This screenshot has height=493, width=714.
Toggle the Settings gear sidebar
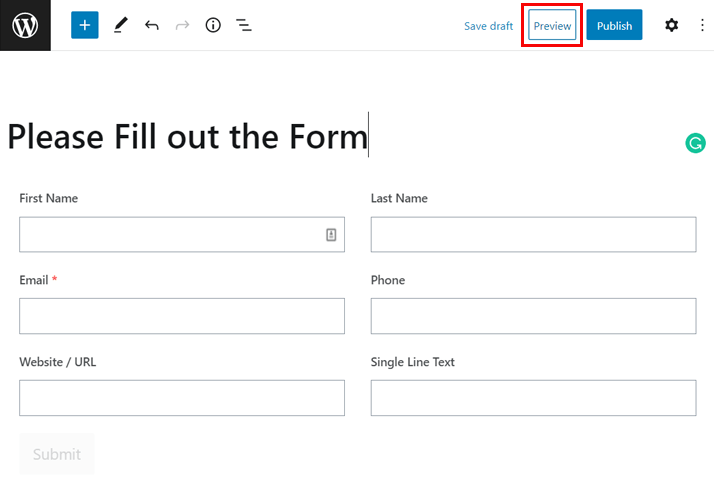(x=671, y=25)
